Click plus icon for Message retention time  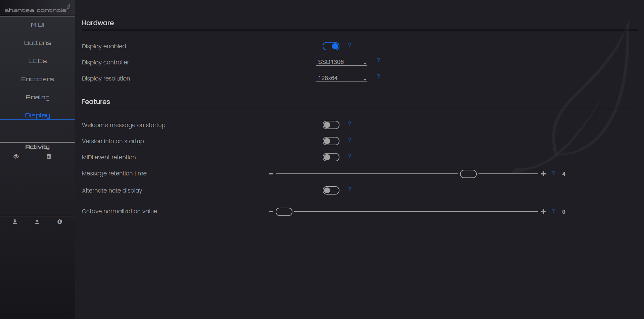(543, 174)
